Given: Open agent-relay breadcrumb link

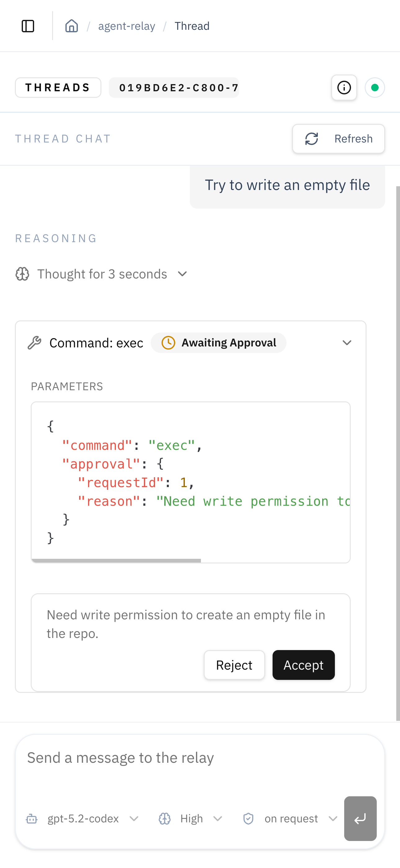Looking at the screenshot, I should (x=127, y=26).
